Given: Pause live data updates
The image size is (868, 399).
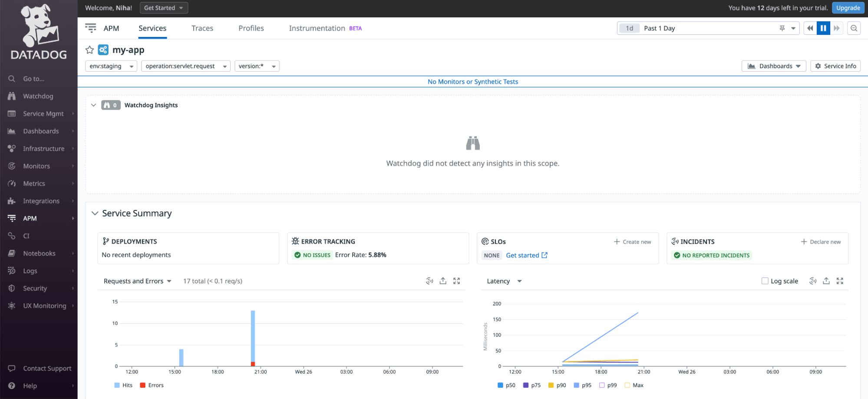Looking at the screenshot, I should point(823,28).
